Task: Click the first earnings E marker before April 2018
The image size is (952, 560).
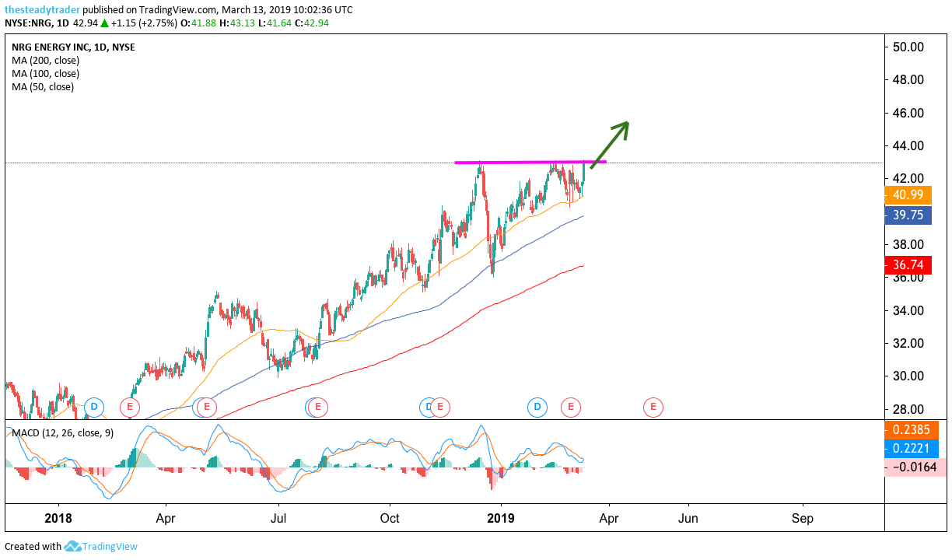Action: click(130, 406)
